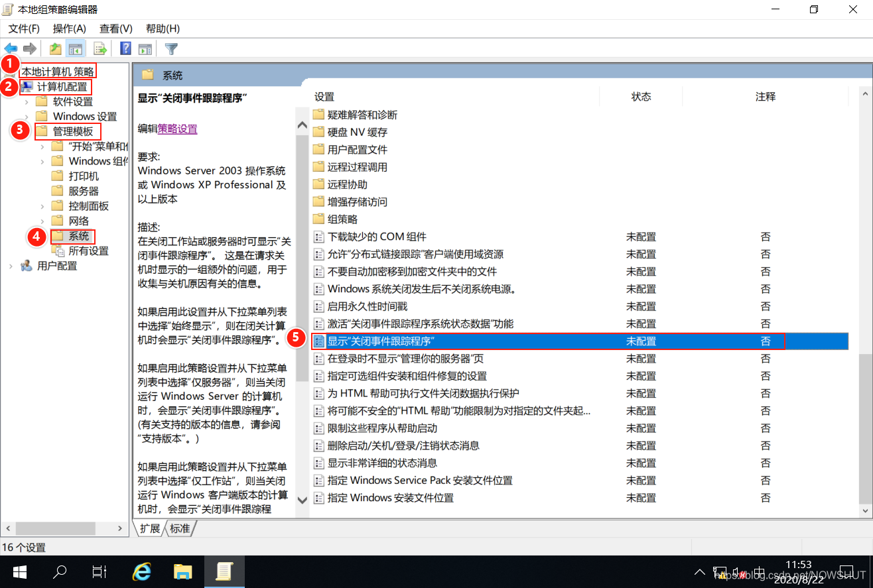The image size is (873, 588).
Task: Expand the 用户配置 tree node
Action: click(10, 266)
